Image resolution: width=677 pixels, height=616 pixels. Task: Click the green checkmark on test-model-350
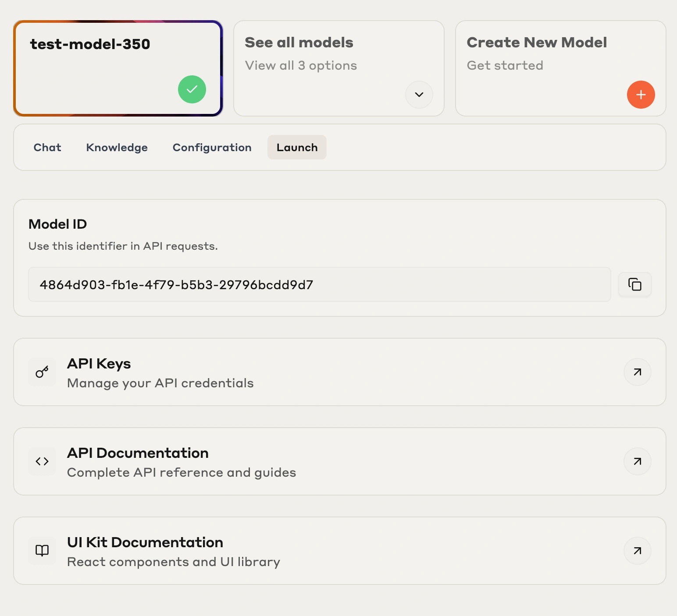point(192,89)
